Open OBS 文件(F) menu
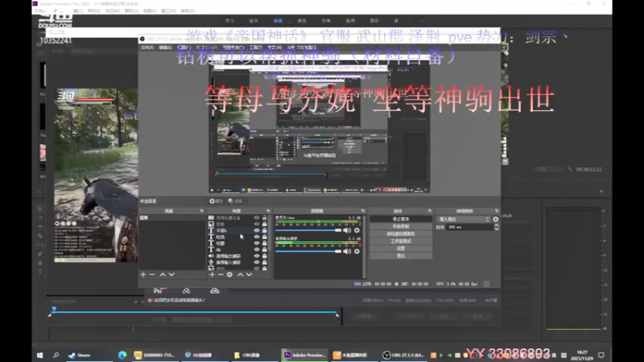The height and width of the screenshot is (362, 644). click(147, 47)
